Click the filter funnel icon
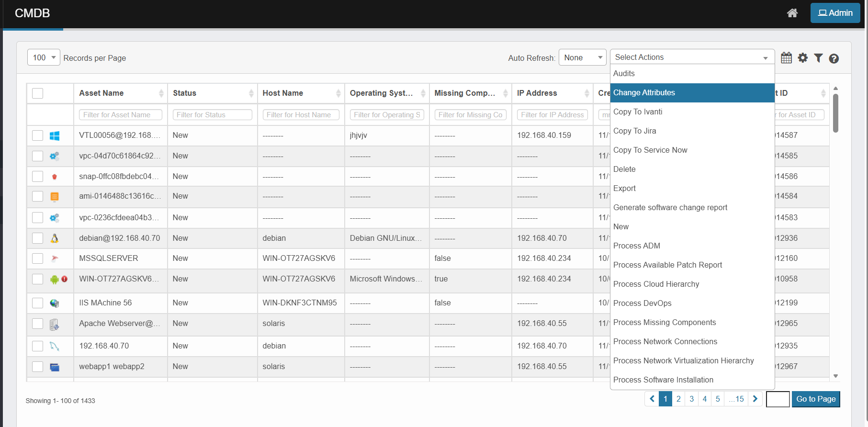The width and height of the screenshot is (868, 427). [x=818, y=58]
